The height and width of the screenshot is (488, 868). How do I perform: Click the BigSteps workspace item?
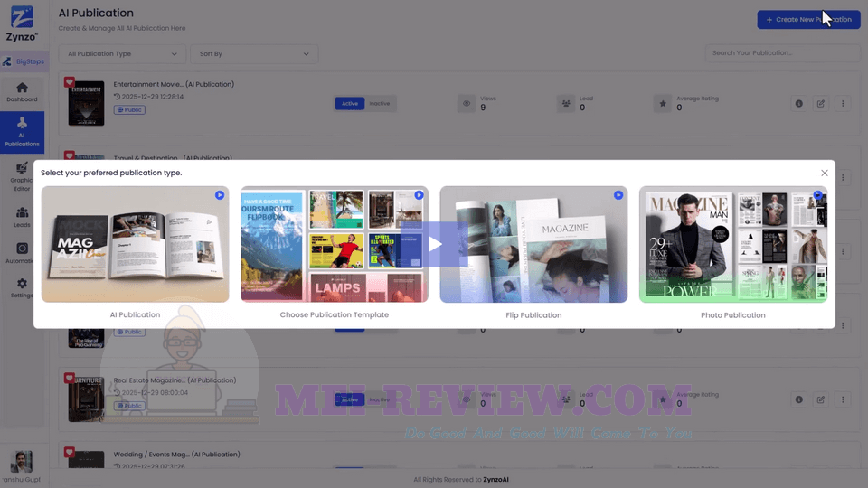point(24,61)
